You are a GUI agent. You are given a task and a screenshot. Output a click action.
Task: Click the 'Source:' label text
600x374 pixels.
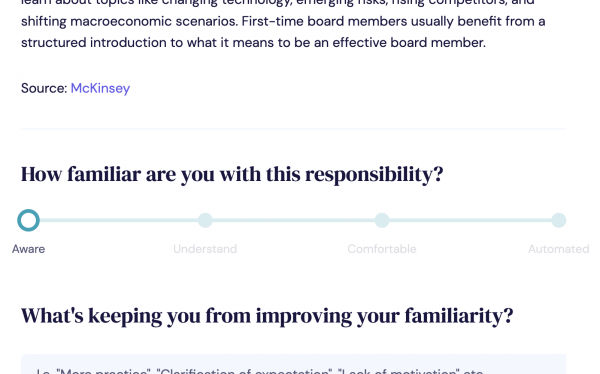point(44,88)
